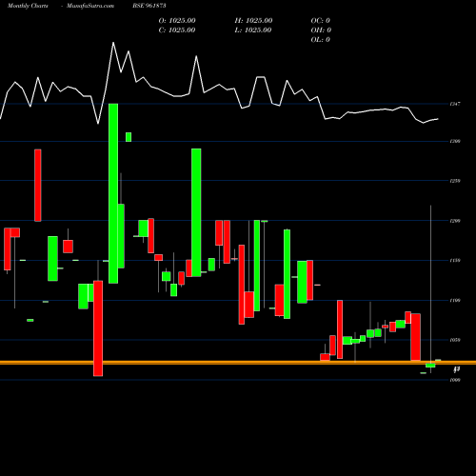Click the highest peak of the white line
This screenshot has width=476, height=476.
(x=113, y=43)
